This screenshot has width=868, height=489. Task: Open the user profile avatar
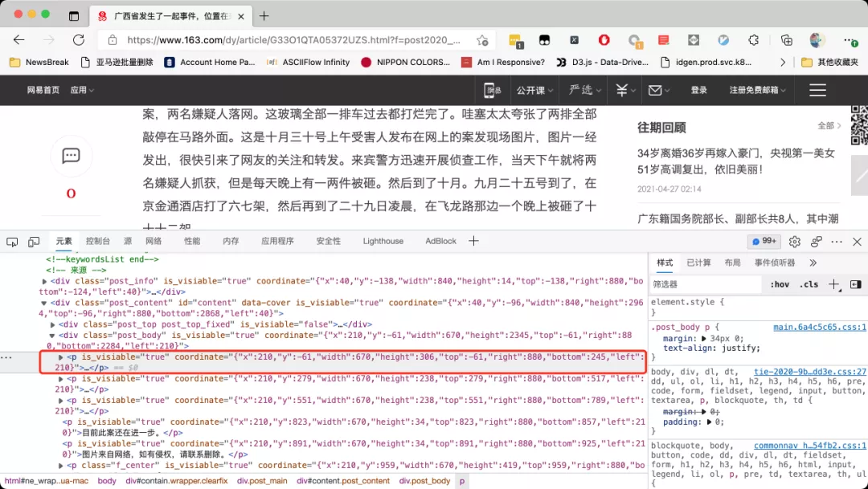[x=817, y=40]
